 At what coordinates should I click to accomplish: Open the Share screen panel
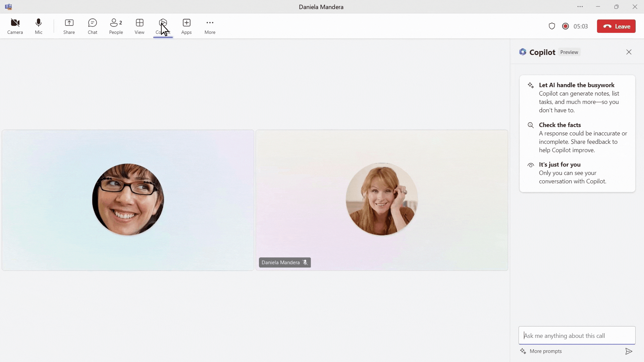[x=69, y=26]
